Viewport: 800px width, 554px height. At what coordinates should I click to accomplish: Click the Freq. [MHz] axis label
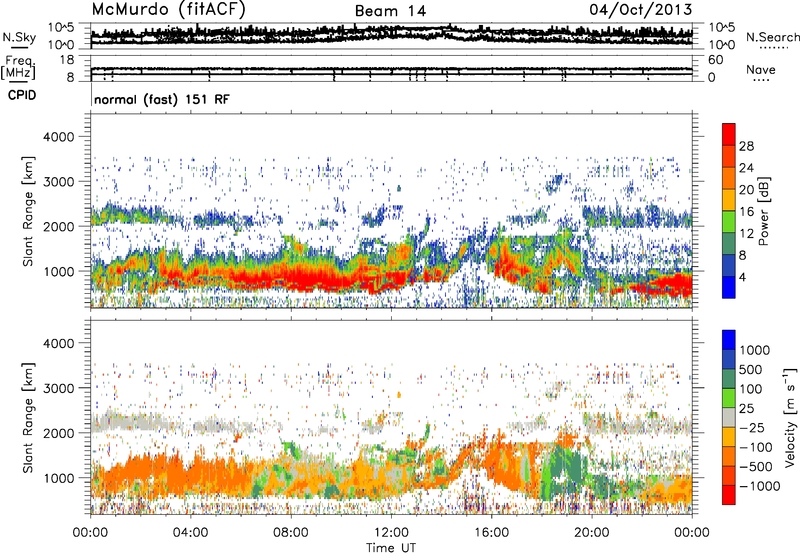pyautogui.click(x=18, y=68)
